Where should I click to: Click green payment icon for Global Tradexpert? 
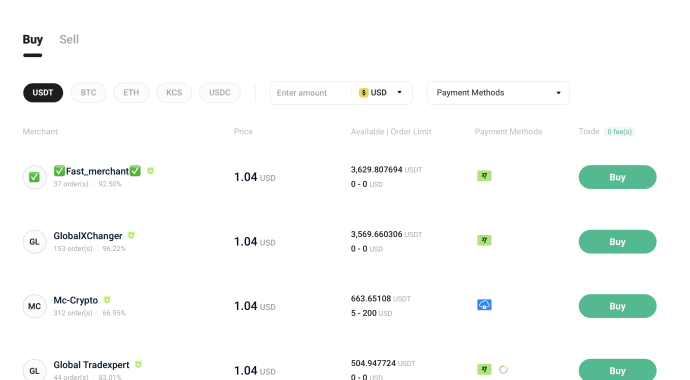(x=484, y=369)
